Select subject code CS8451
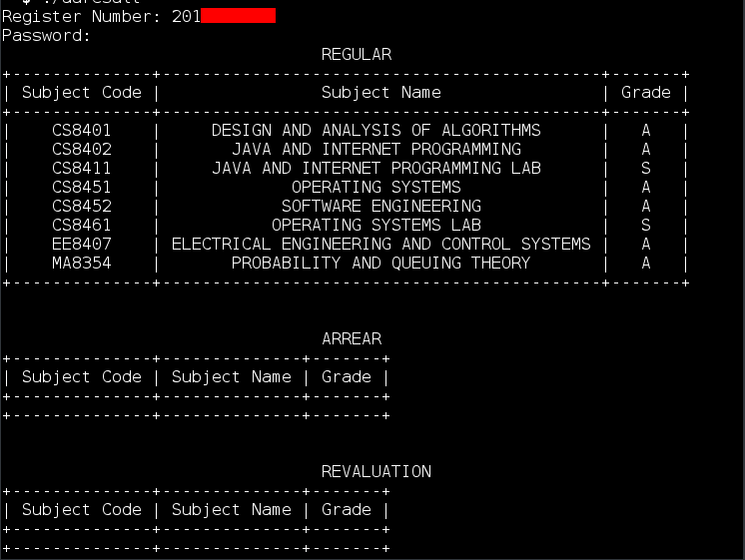Viewport: 745px width, 560px height. (81, 187)
